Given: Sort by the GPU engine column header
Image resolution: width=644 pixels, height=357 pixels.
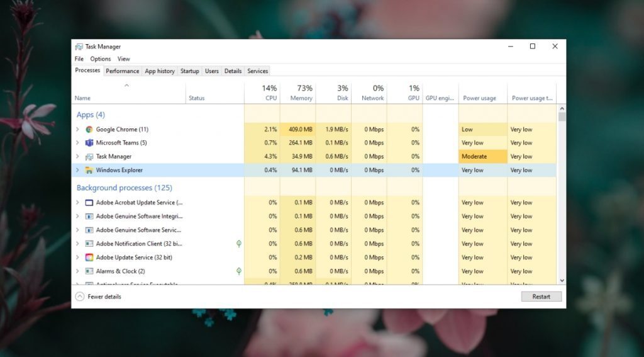Looking at the screenshot, I should pyautogui.click(x=441, y=93).
